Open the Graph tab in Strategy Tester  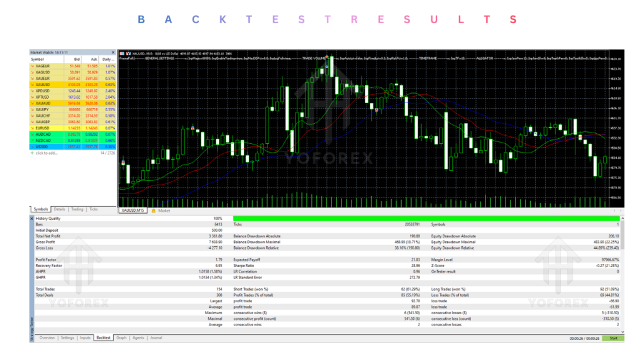click(x=121, y=337)
